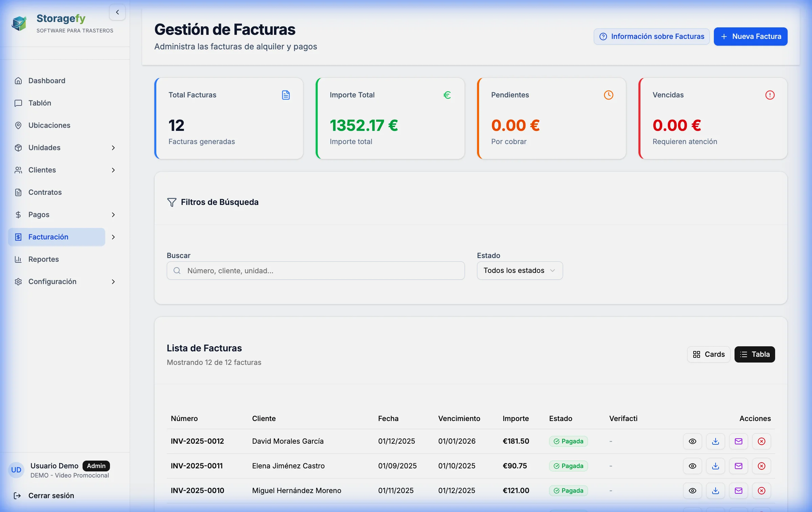Click the UD user avatar
Viewport: 812px width, 512px height.
point(16,470)
